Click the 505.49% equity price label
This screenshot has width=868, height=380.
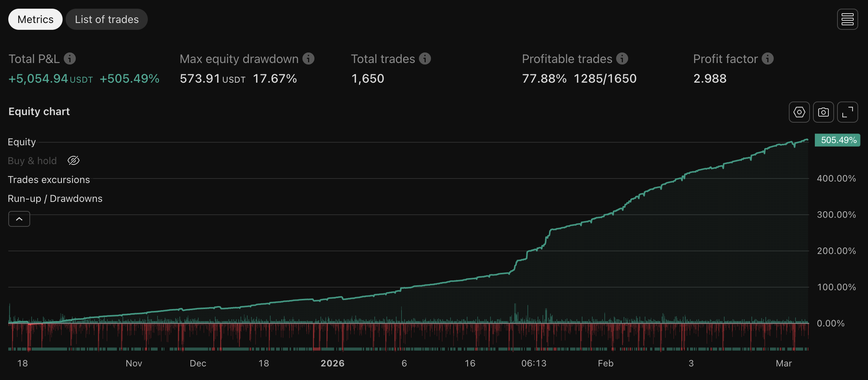tap(837, 140)
